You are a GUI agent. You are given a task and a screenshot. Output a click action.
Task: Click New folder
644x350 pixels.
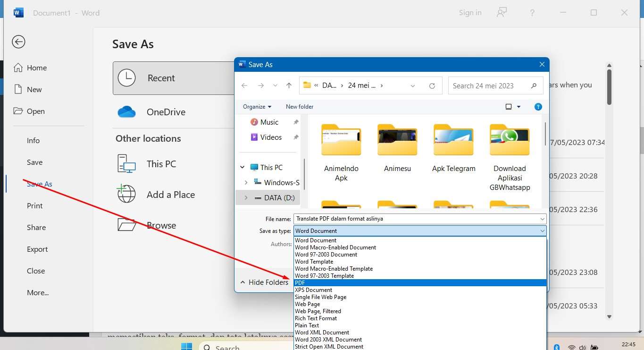click(300, 107)
